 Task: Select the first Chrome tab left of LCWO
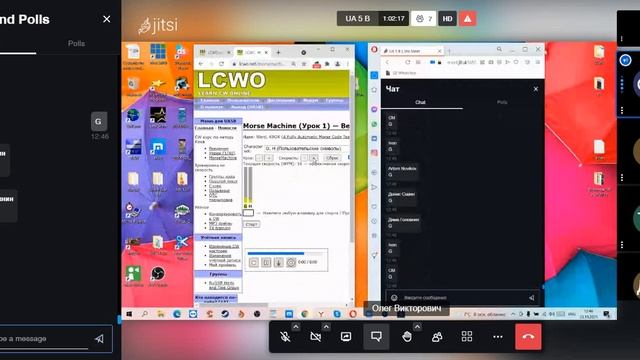[x=215, y=53]
